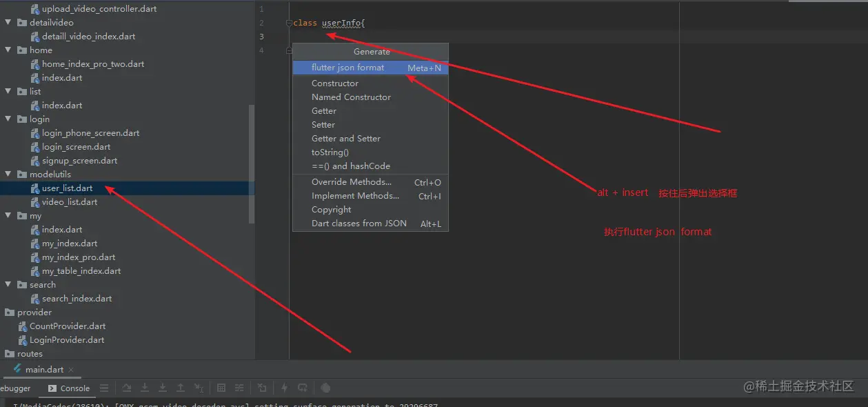Click the Trace Current Stream Chain icon

click(239, 388)
